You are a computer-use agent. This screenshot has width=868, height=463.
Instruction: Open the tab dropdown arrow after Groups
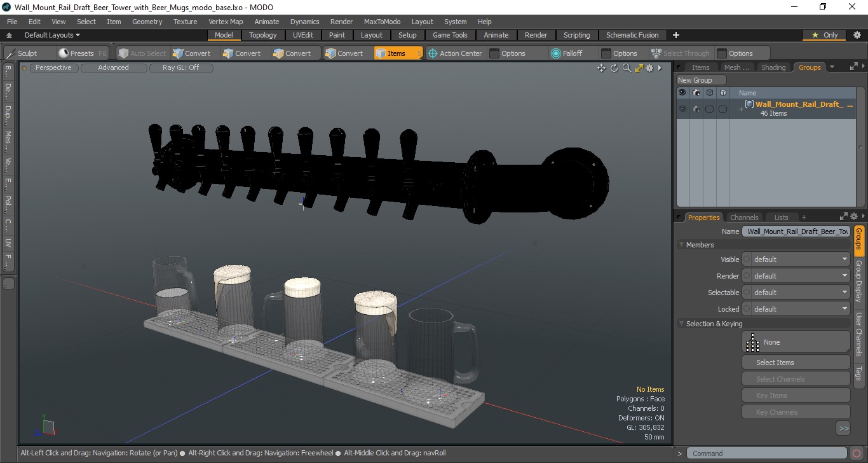(832, 67)
